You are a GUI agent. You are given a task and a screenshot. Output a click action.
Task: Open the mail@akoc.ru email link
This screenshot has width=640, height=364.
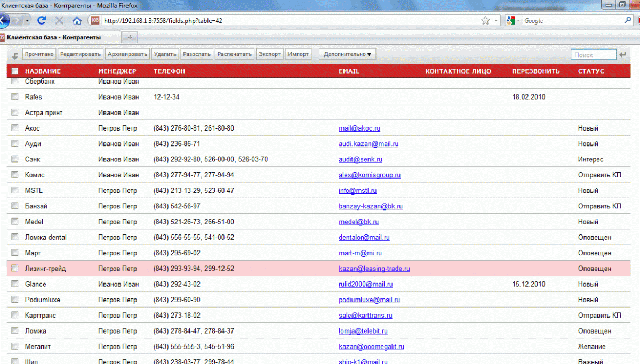pyautogui.click(x=359, y=128)
